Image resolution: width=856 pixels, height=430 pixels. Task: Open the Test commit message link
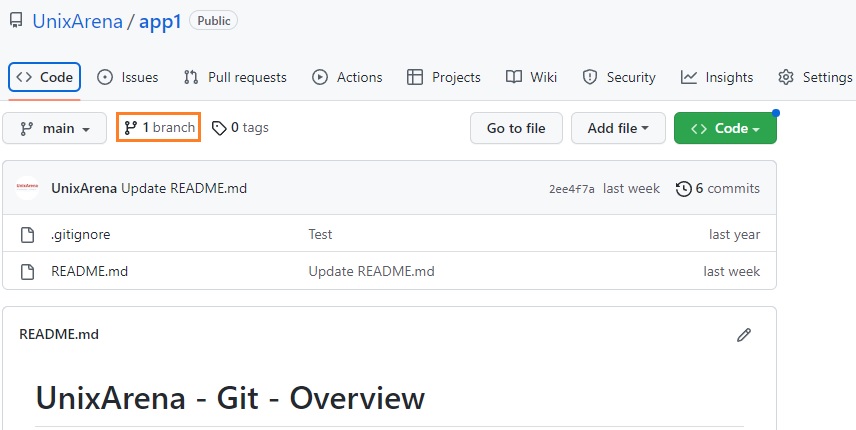[x=320, y=234]
